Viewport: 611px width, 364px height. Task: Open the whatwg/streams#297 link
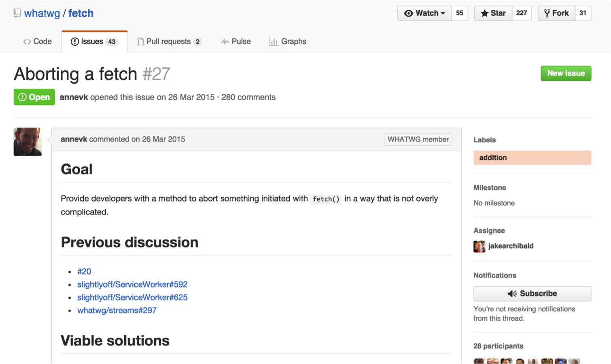point(117,310)
